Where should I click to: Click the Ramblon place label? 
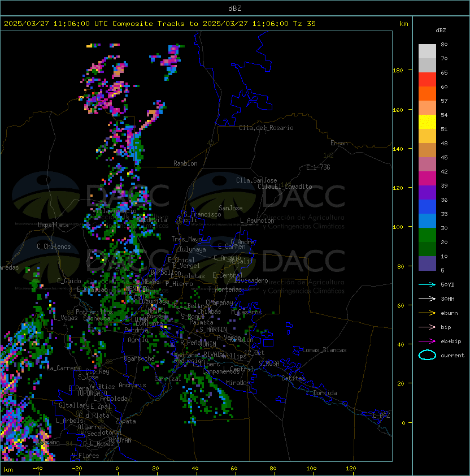point(185,163)
